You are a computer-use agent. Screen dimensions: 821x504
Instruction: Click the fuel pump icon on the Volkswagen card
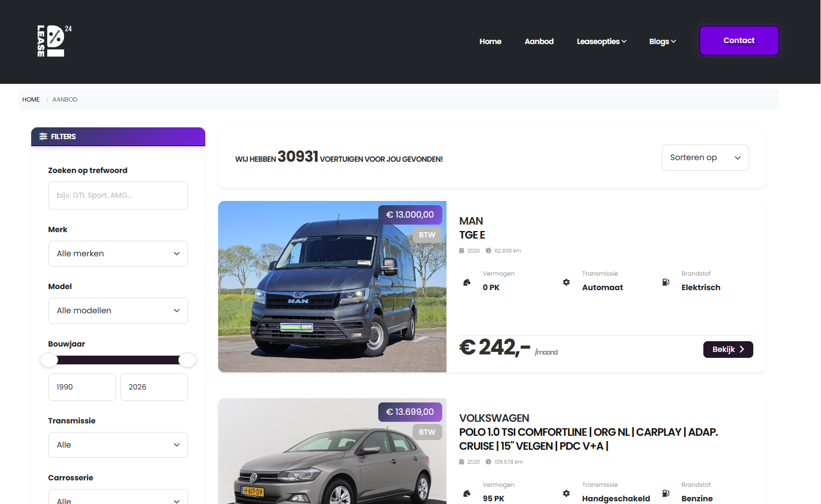click(666, 493)
